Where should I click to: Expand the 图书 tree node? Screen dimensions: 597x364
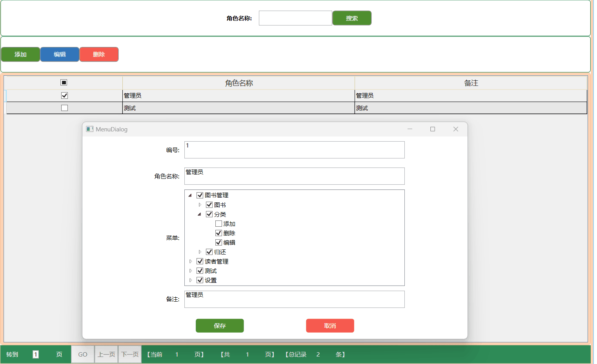[200, 205]
